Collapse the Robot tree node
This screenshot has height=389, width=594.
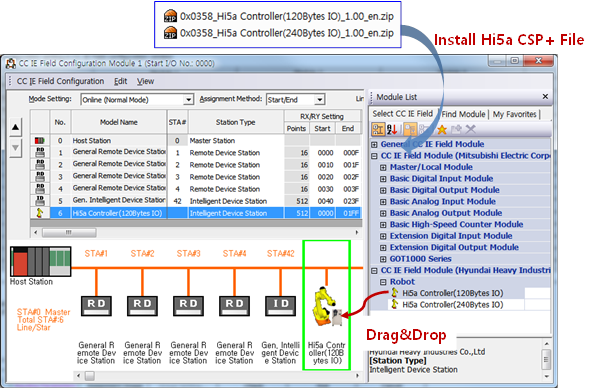coord(383,282)
